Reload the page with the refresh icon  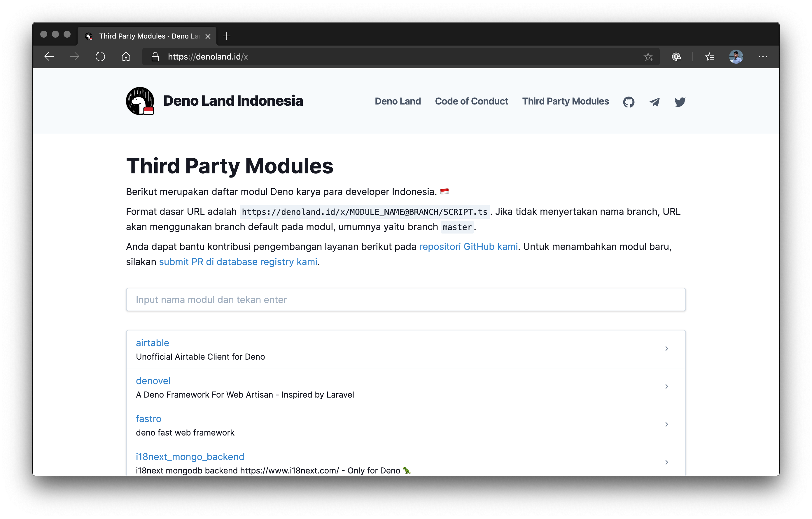[100, 57]
